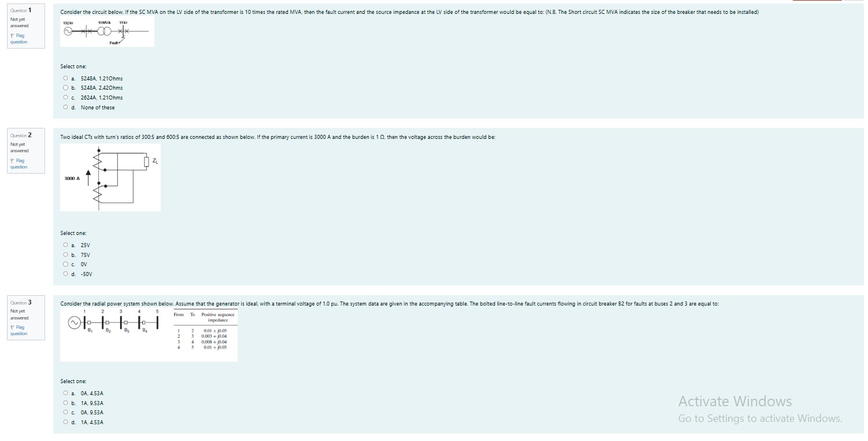The width and height of the screenshot is (868, 441).
Task: Select answer b. 1A, 9.53A
Action: pos(67,403)
